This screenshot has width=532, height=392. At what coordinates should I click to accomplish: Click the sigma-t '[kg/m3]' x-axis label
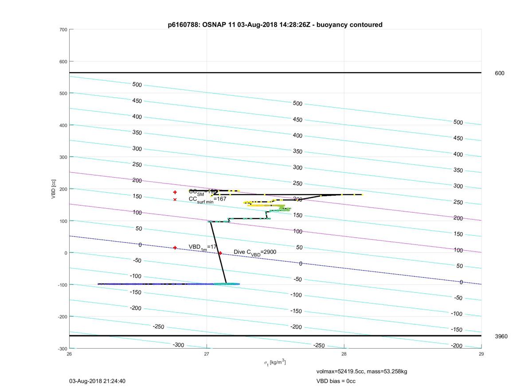point(275,362)
